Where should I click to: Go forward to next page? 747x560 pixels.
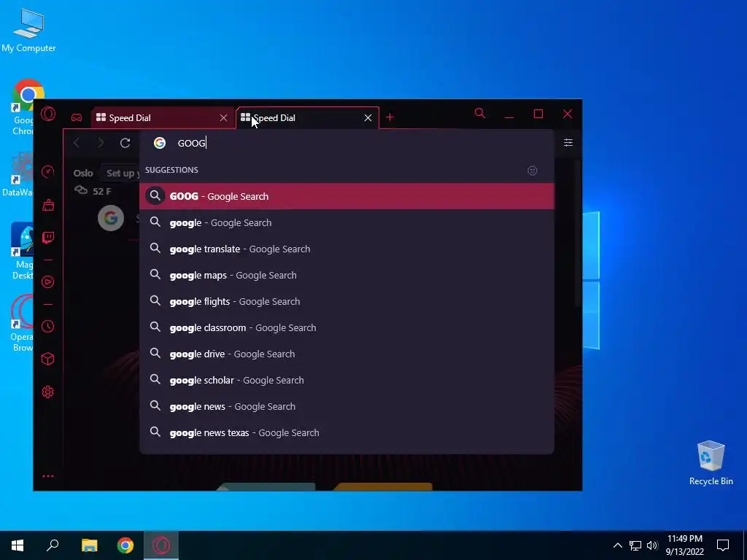tap(101, 143)
